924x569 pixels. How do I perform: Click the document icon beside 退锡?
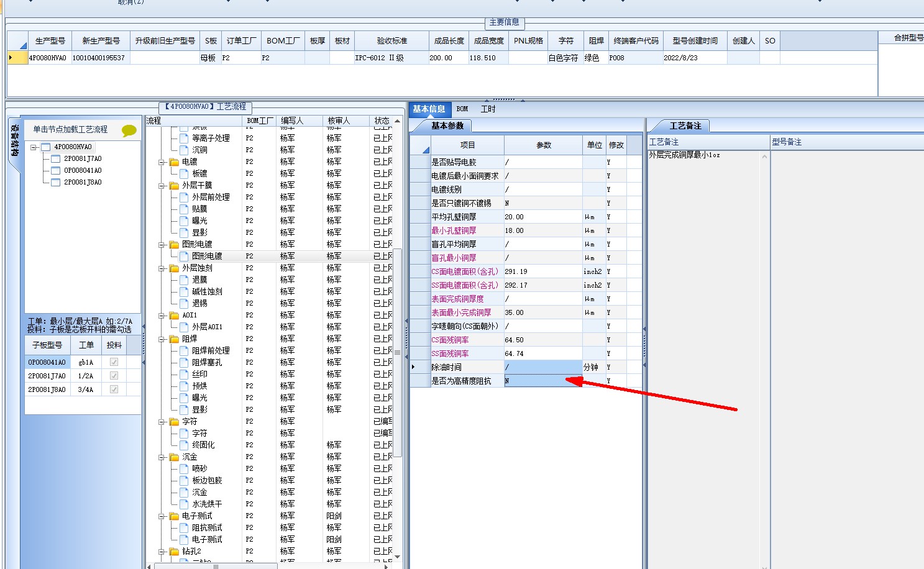click(x=184, y=303)
